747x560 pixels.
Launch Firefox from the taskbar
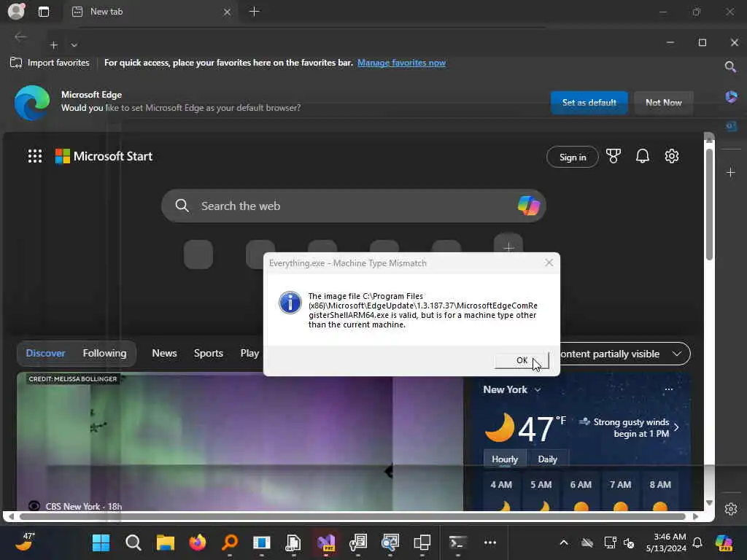(197, 542)
